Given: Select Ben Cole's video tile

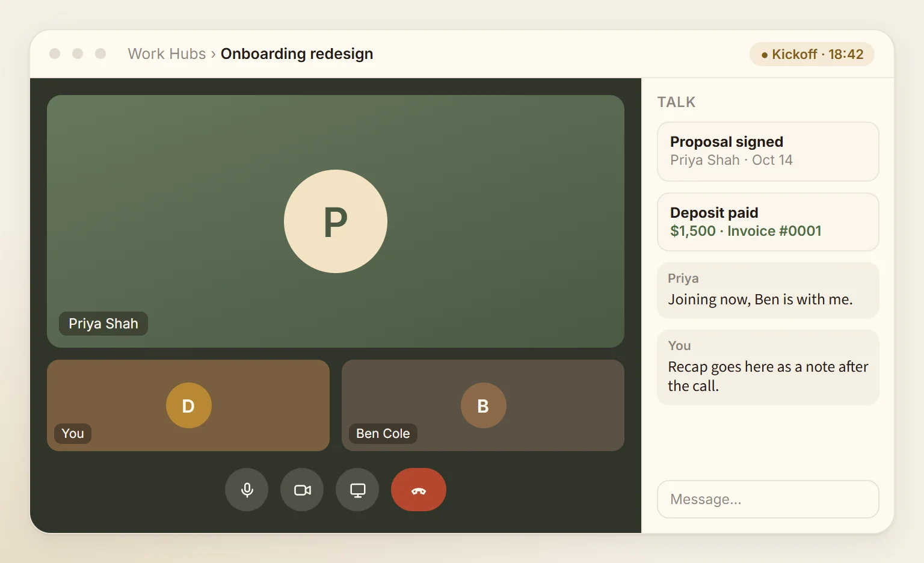Looking at the screenshot, I should pyautogui.click(x=483, y=405).
